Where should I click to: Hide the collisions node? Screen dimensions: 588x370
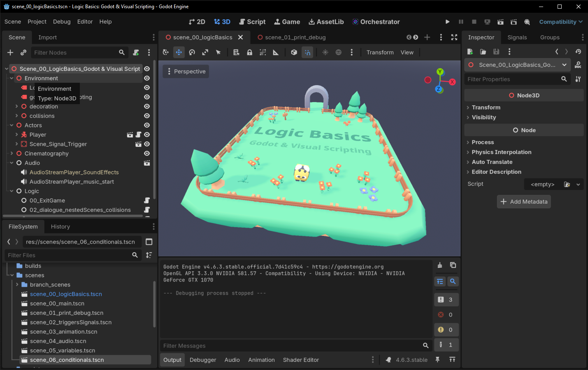[147, 116]
